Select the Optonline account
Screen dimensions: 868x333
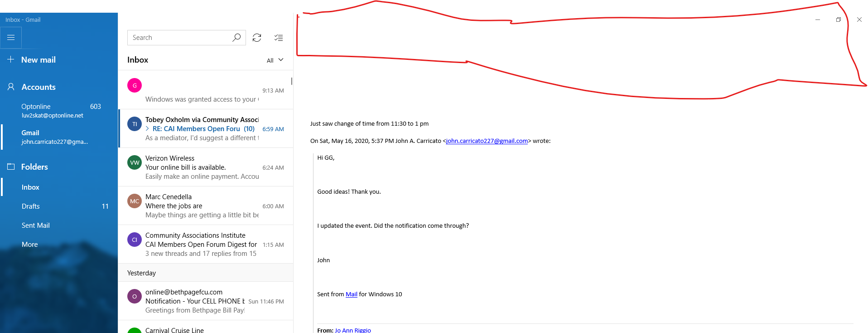pos(59,111)
